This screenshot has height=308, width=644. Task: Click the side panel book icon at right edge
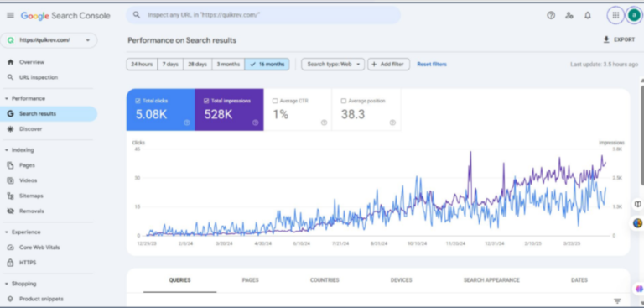point(638,204)
